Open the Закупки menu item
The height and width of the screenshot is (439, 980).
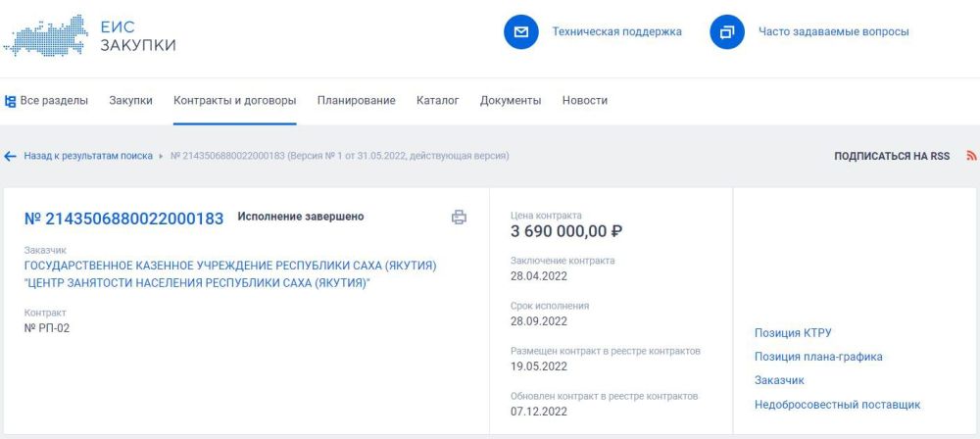click(130, 100)
